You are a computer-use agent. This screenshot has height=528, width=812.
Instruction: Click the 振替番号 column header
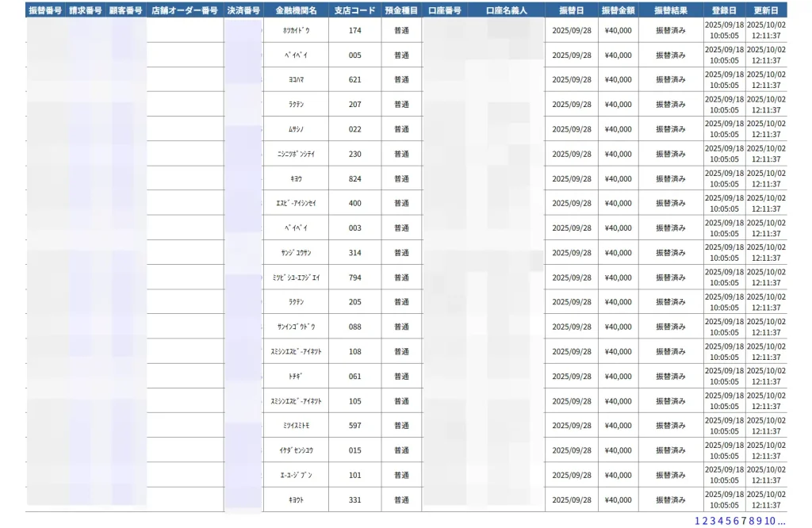tap(46, 10)
